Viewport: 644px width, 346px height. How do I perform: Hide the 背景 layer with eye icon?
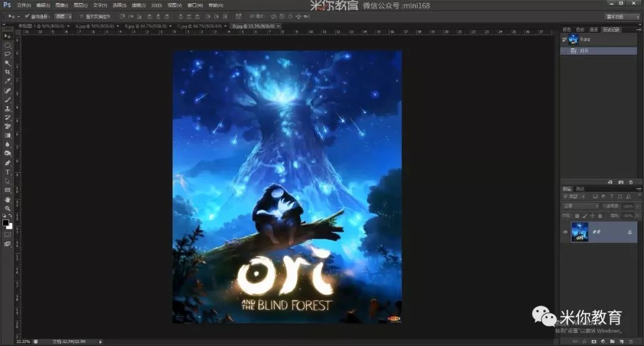click(x=565, y=232)
